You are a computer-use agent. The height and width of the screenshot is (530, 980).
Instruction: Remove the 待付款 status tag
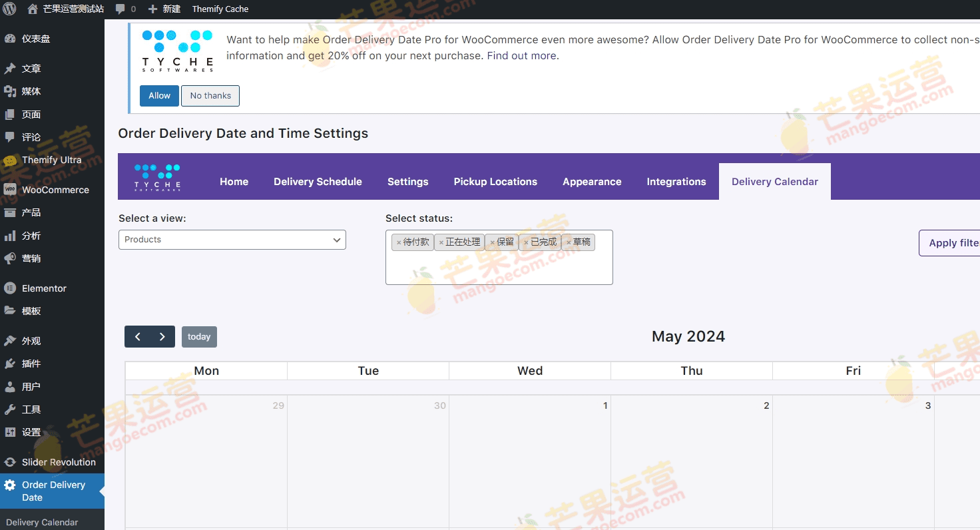pyautogui.click(x=399, y=242)
